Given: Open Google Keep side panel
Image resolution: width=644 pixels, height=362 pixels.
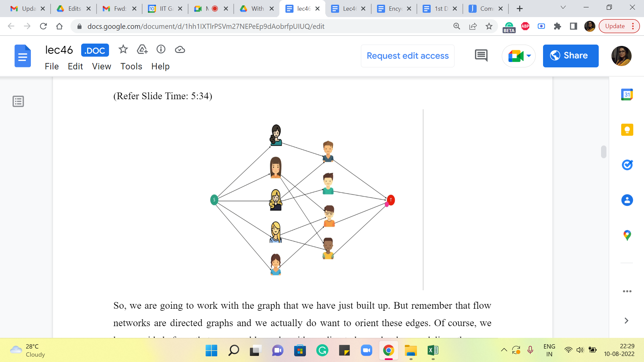Looking at the screenshot, I should coord(627,130).
